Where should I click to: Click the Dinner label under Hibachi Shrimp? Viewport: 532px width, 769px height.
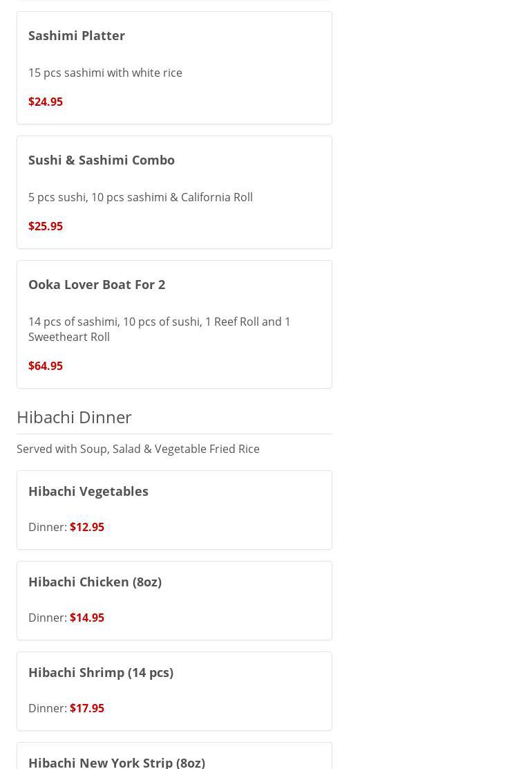pyautogui.click(x=47, y=708)
